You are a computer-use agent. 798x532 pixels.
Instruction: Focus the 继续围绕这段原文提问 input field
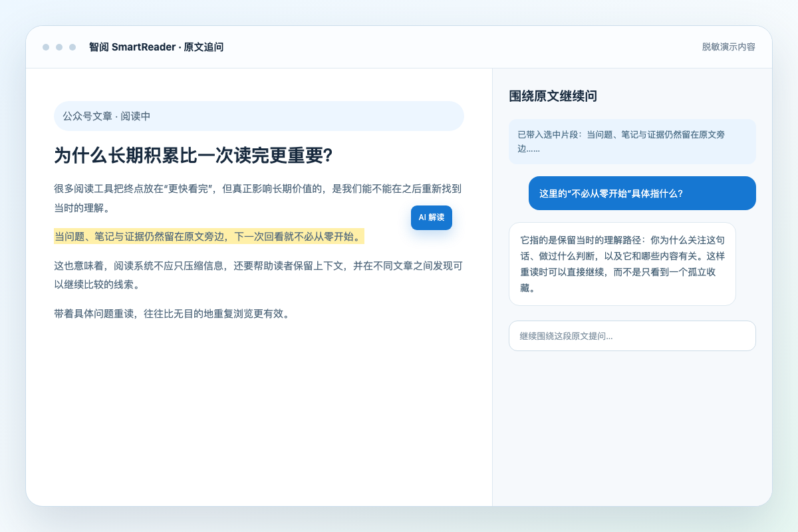[x=632, y=336]
